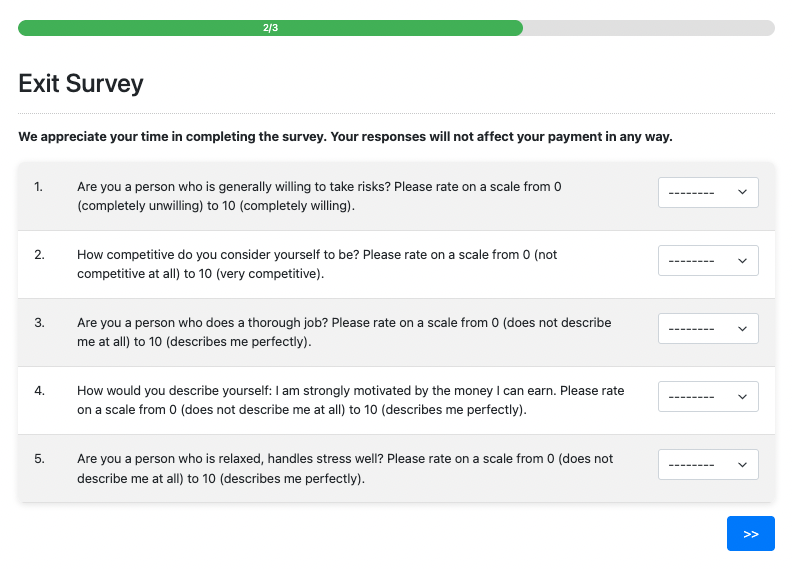792x569 pixels.
Task: Click the question text about thorough job
Action: coord(344,332)
